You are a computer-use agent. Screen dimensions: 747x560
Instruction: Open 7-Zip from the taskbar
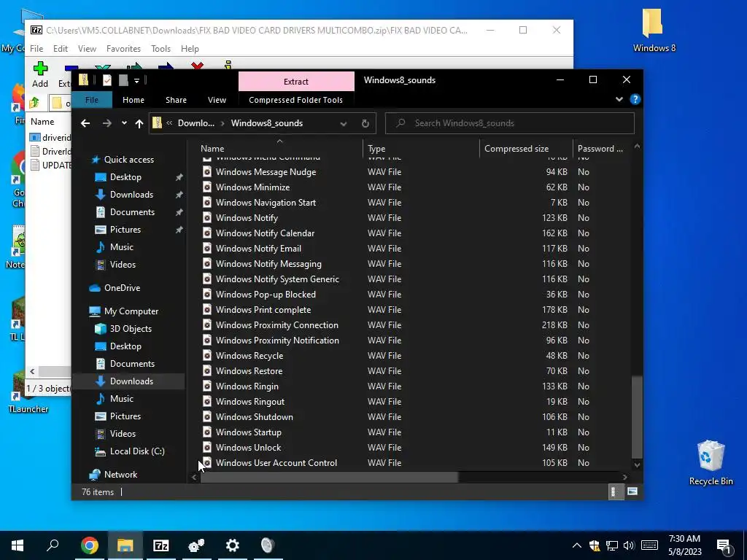click(x=160, y=545)
